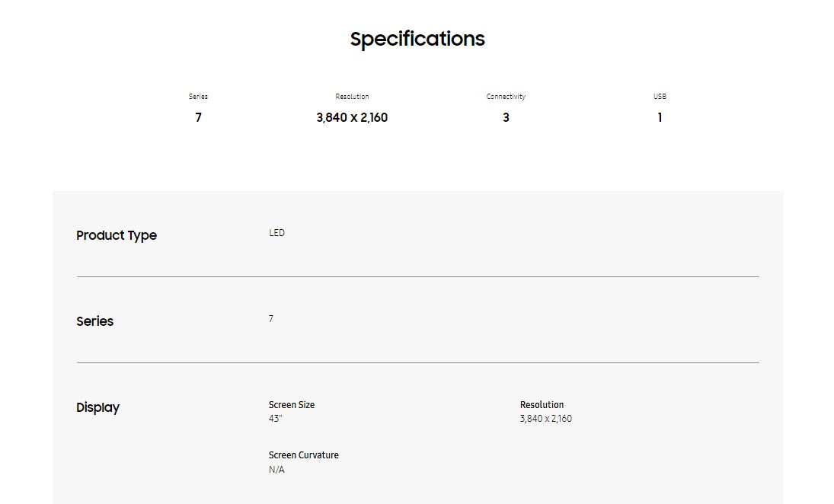Select the 7 value in Series table row
834x504 pixels.
(x=271, y=319)
